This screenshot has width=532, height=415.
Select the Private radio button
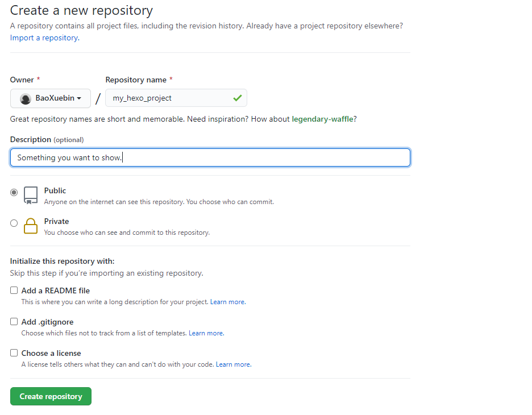click(x=14, y=223)
